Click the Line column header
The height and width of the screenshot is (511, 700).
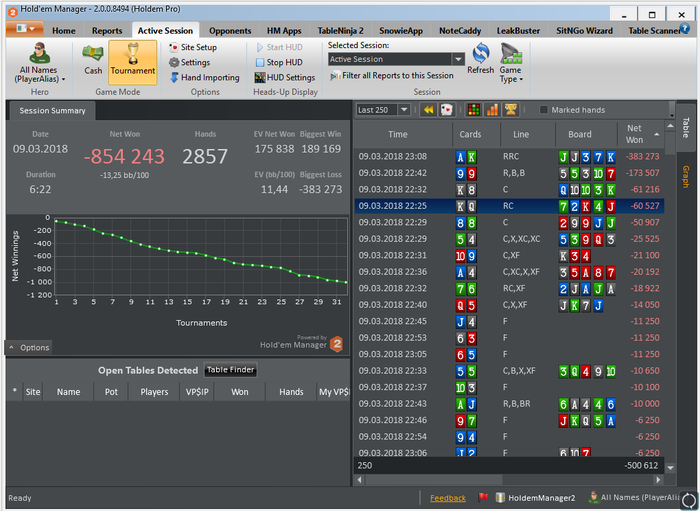click(521, 134)
